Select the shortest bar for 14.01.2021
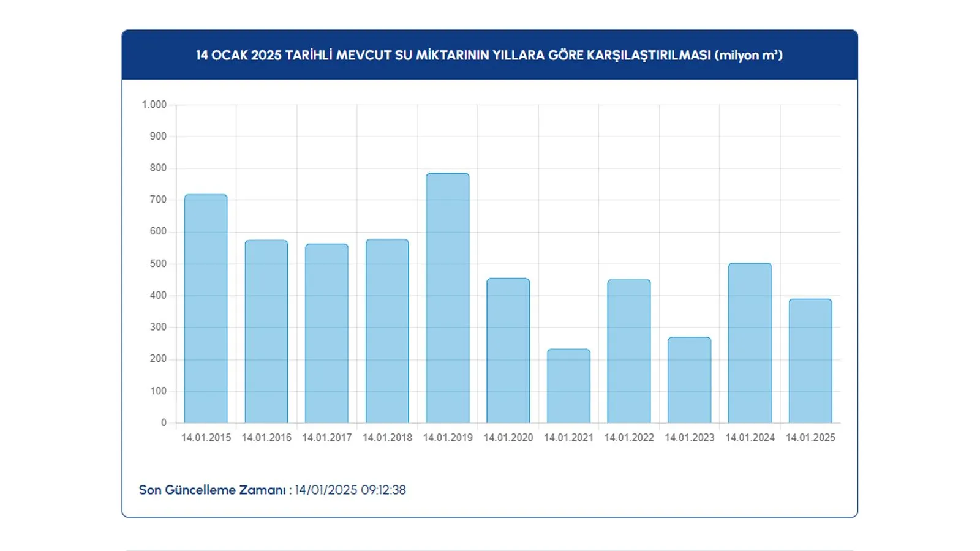The image size is (980, 551). (x=568, y=386)
